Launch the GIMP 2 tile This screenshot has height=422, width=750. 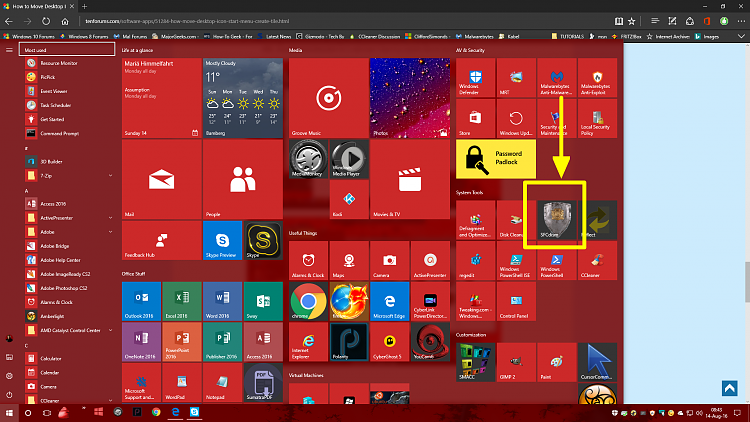click(516, 362)
